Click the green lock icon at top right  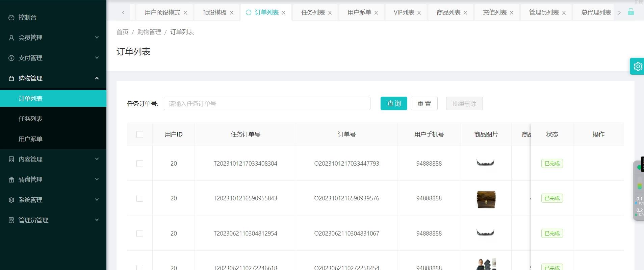point(630,12)
